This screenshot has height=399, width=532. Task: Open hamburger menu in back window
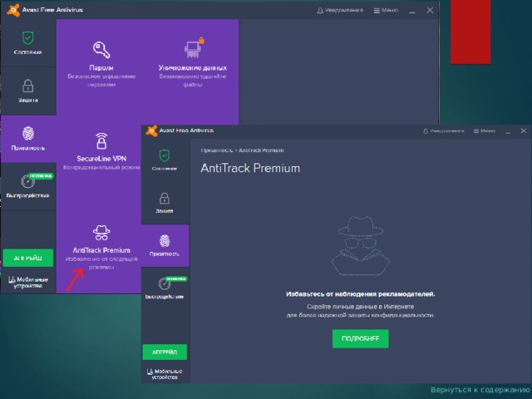coord(386,11)
